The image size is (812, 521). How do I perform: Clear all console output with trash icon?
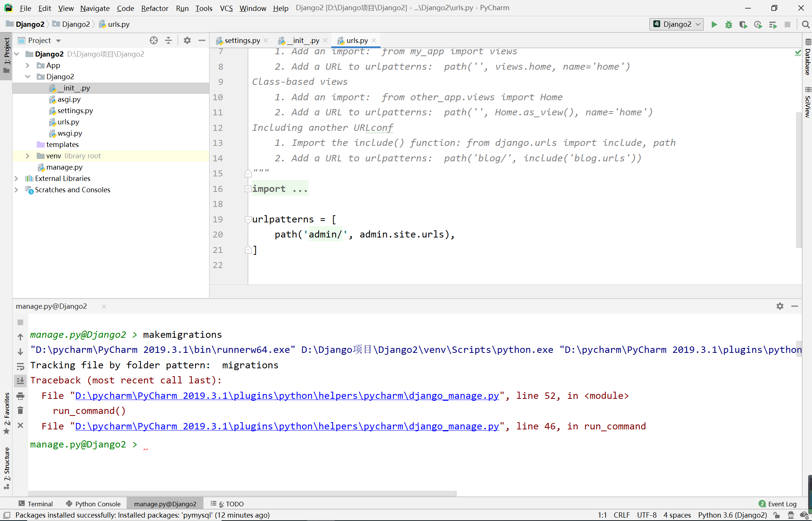(x=20, y=411)
